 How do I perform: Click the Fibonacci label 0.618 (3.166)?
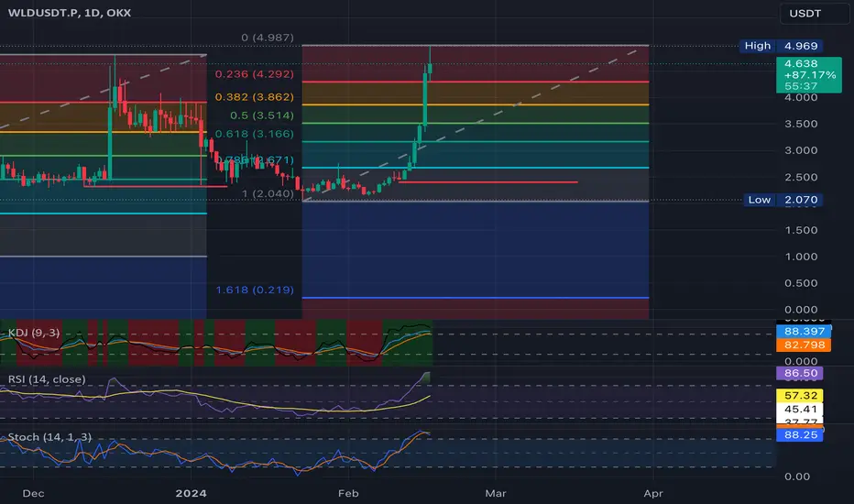[255, 134]
